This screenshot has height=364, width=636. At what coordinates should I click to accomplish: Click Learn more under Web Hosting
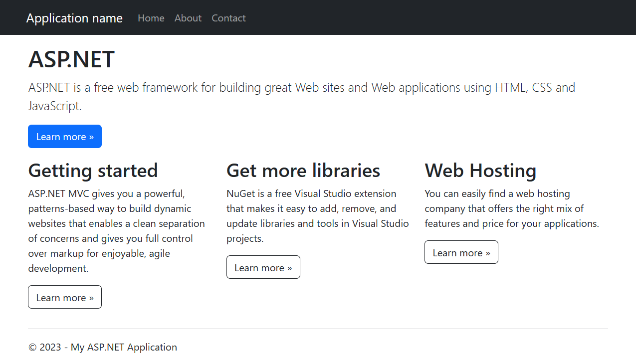point(461,252)
